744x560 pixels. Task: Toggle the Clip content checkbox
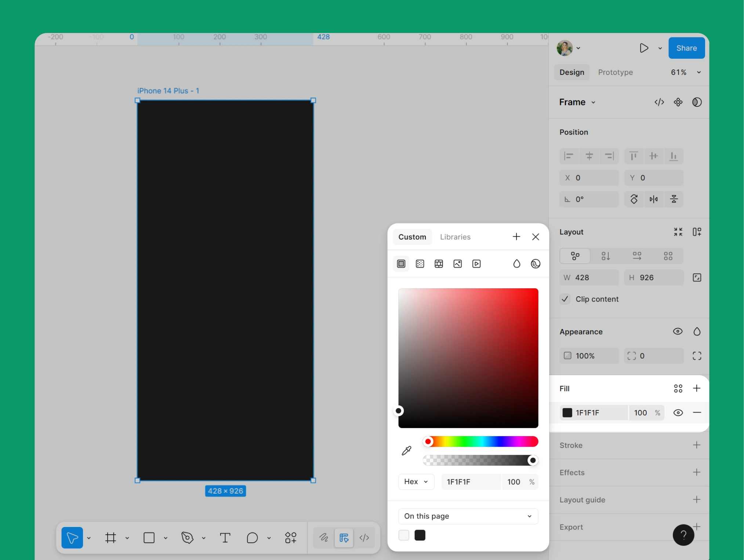click(x=565, y=299)
